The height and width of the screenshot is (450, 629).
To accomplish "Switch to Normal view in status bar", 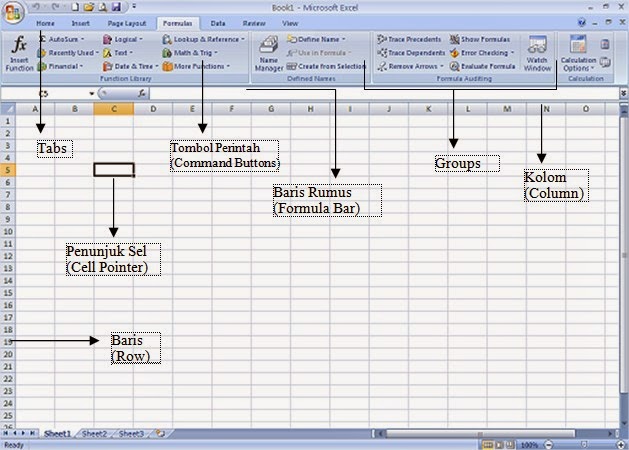I will click(x=488, y=445).
